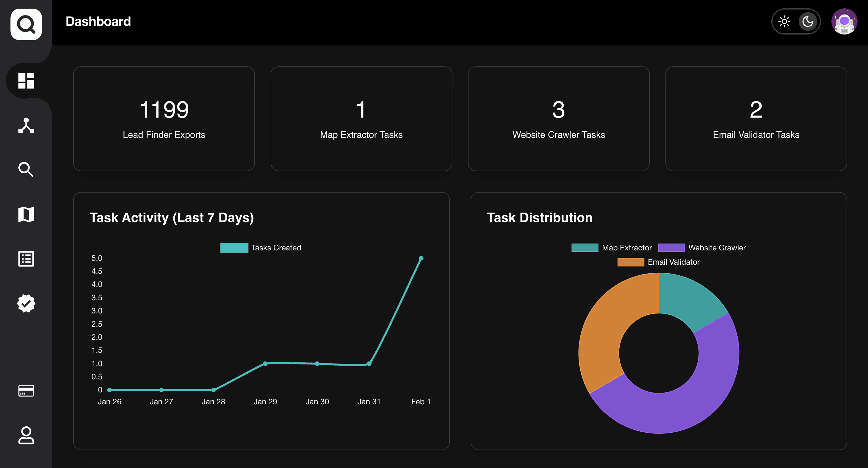The width and height of the screenshot is (868, 468).
Task: Select the Map Extractor sidebar icon
Action: tap(26, 214)
